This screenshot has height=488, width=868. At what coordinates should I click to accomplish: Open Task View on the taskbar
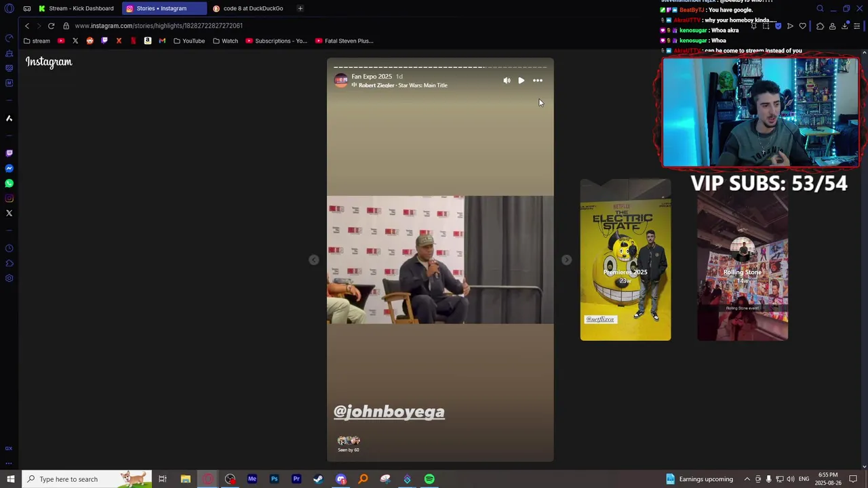click(163, 479)
